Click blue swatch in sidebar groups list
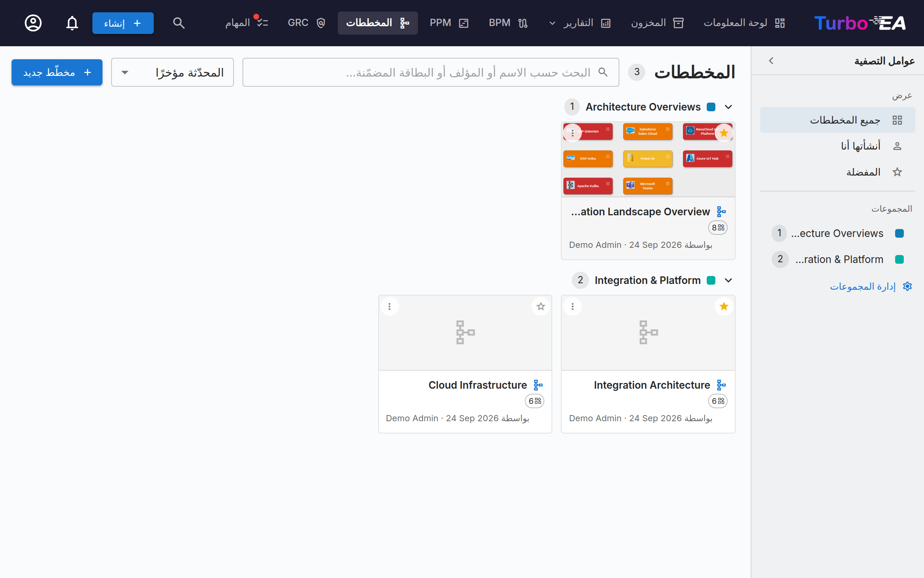 click(899, 233)
